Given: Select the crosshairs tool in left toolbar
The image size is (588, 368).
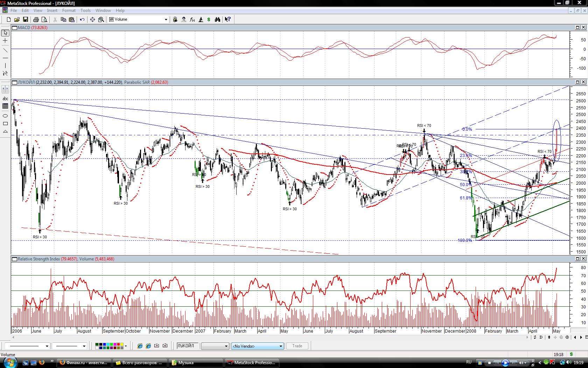Looking at the screenshot, I should [x=5, y=41].
